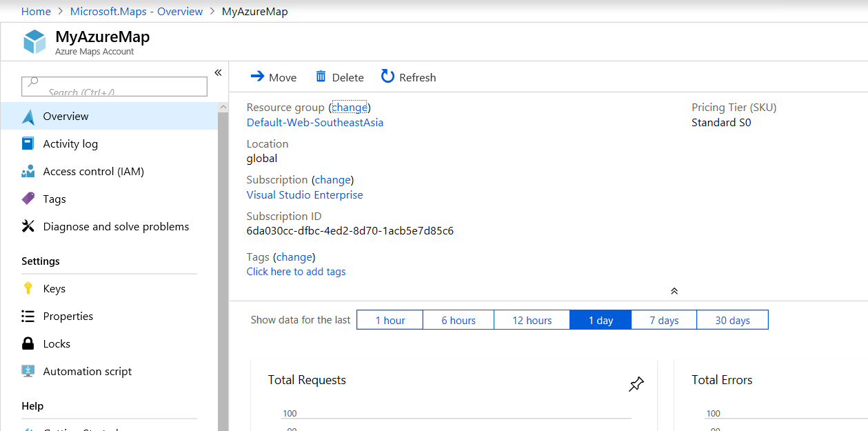Image resolution: width=868 pixels, height=431 pixels.
Task: Click the Access control (IAM) people icon
Action: pyautogui.click(x=28, y=171)
